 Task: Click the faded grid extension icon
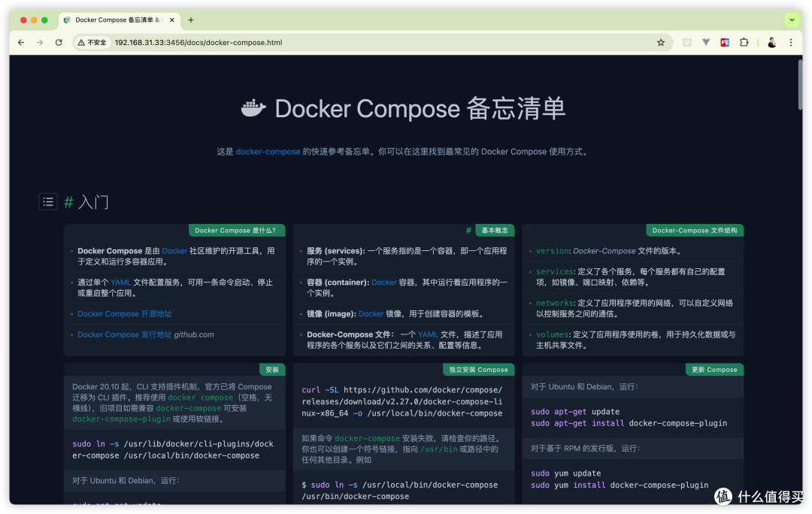click(686, 42)
